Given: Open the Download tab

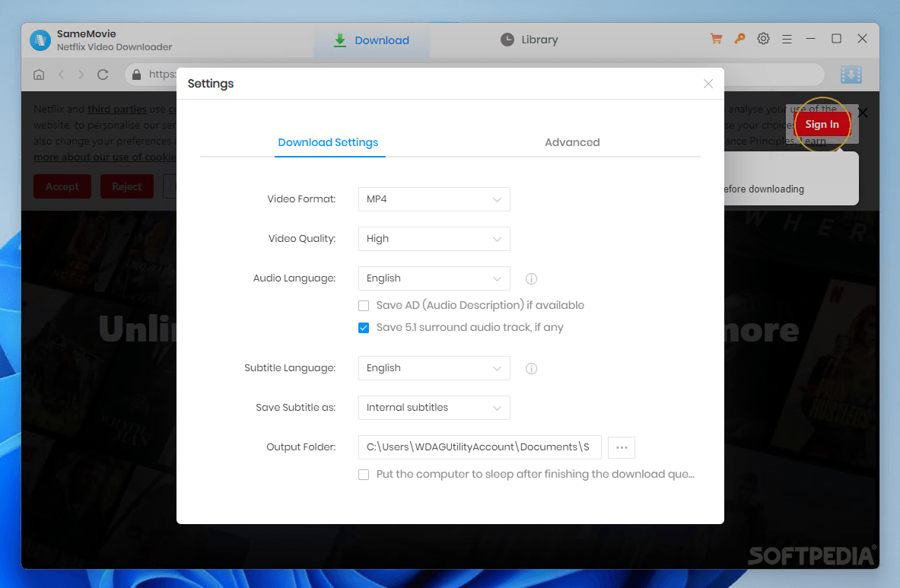Looking at the screenshot, I should (x=371, y=40).
